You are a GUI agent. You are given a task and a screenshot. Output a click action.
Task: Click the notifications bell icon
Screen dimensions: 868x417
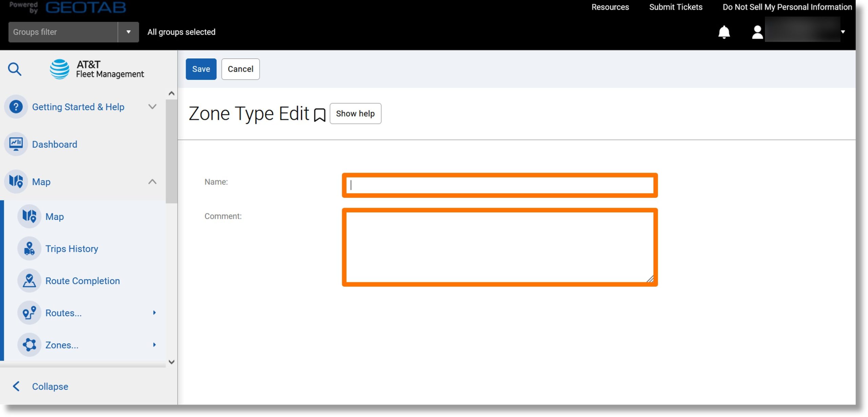[724, 31]
